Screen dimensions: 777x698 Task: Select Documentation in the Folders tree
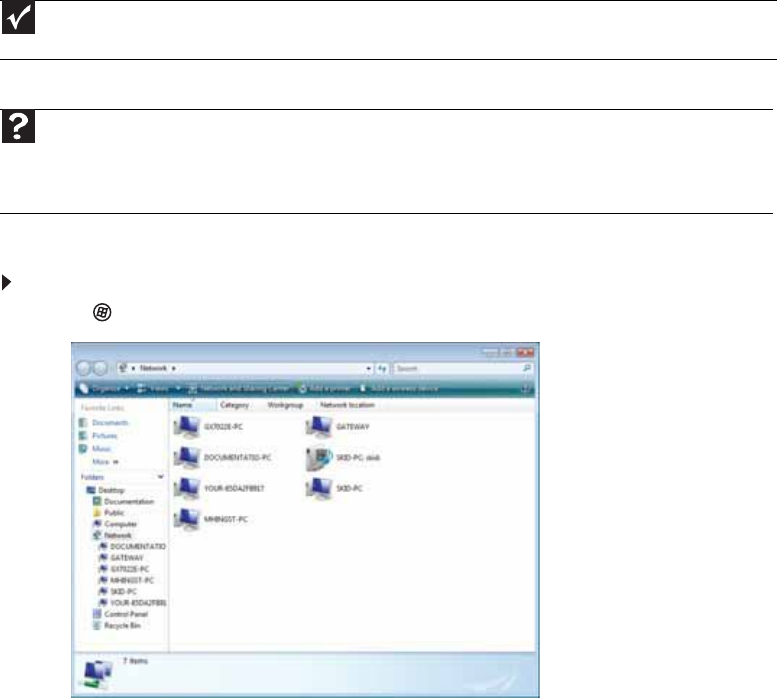pyautogui.click(x=129, y=501)
